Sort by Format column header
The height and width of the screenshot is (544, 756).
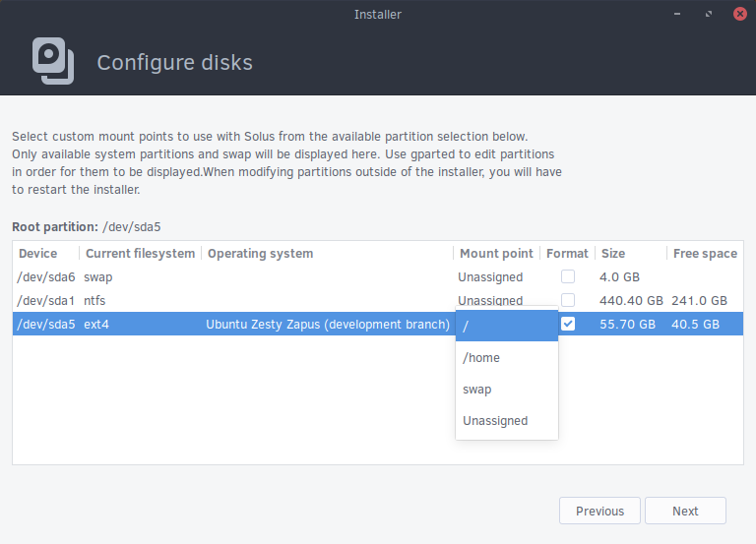pyautogui.click(x=567, y=254)
